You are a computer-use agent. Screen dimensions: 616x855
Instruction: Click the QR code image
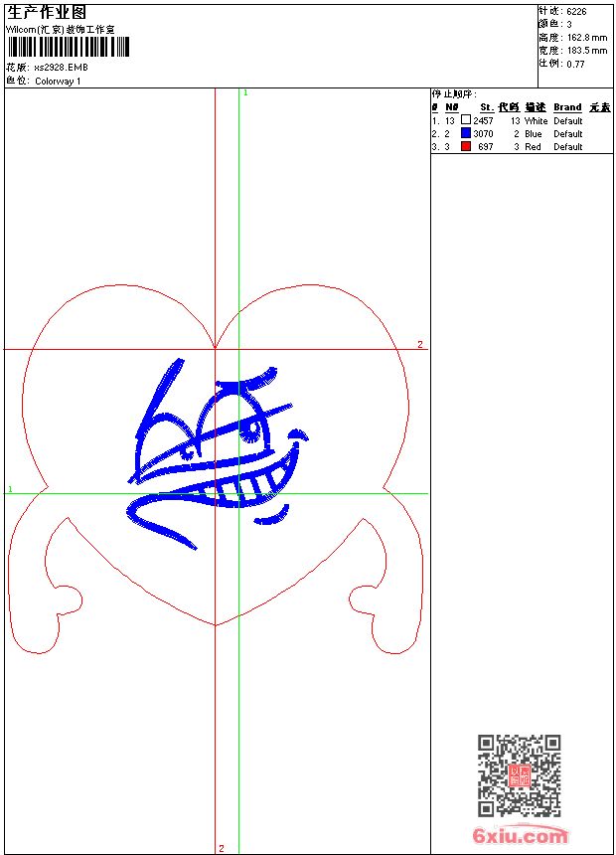520,774
